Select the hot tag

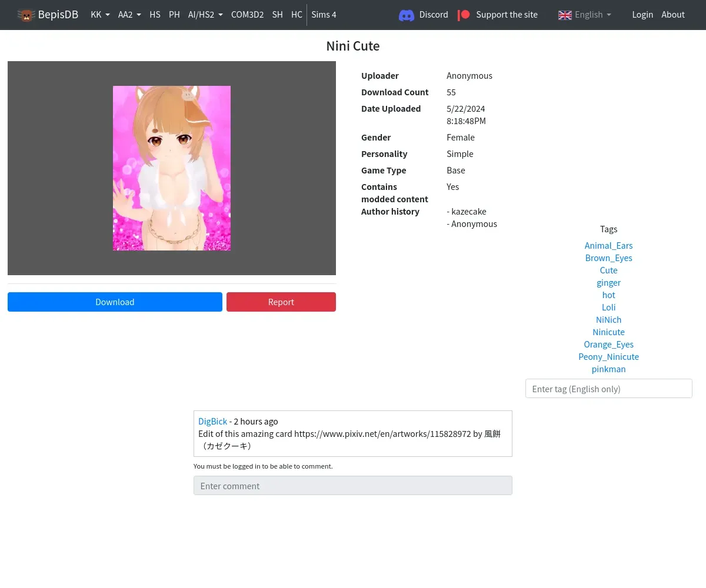[609, 295]
